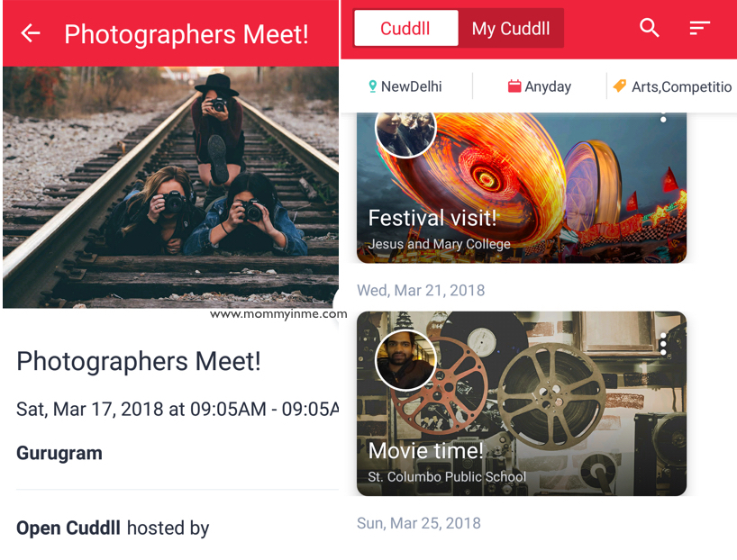The image size is (737, 560).
Task: Switch to the My Cuddll tab
Action: (511, 28)
